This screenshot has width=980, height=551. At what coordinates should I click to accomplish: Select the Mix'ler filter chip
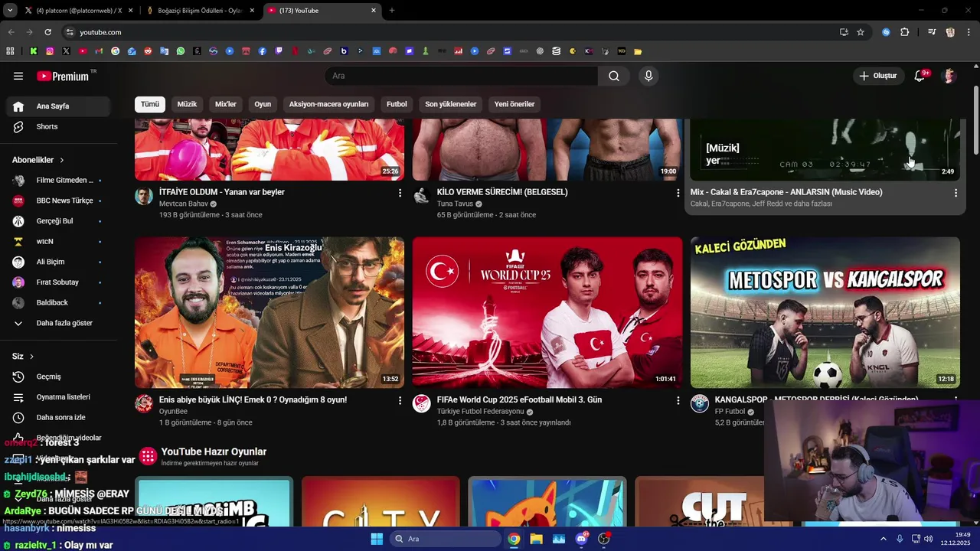pos(226,104)
